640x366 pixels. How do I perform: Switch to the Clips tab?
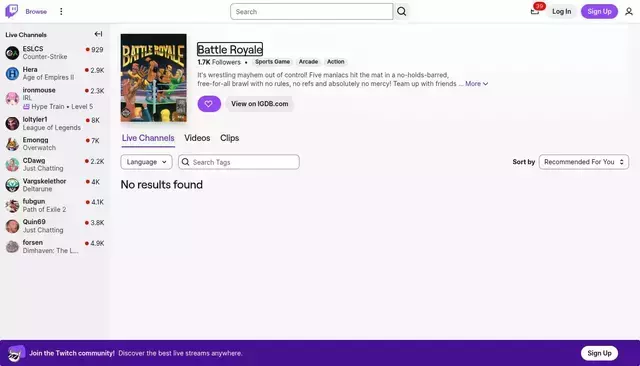(x=229, y=138)
